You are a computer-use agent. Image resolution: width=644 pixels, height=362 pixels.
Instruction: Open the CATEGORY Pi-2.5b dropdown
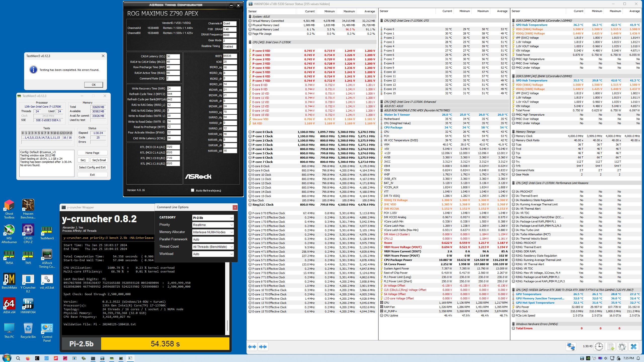click(x=213, y=218)
